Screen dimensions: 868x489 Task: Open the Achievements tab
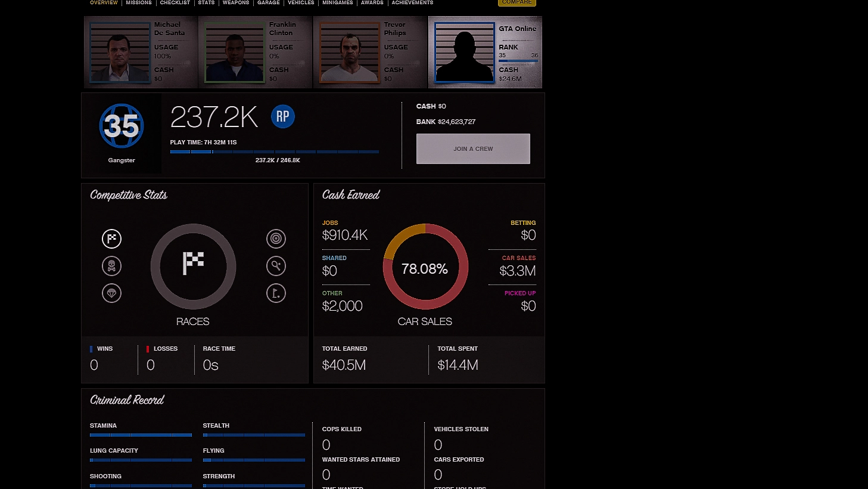click(x=412, y=3)
